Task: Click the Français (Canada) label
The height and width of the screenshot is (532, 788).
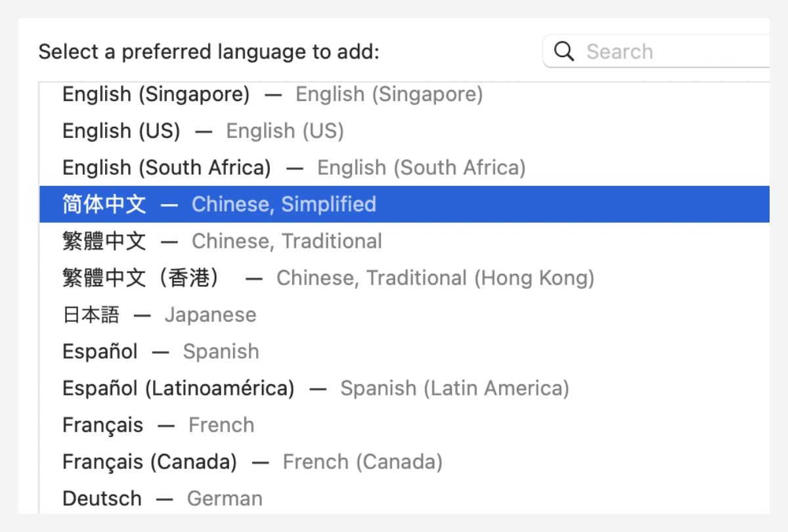Action: click(149, 462)
